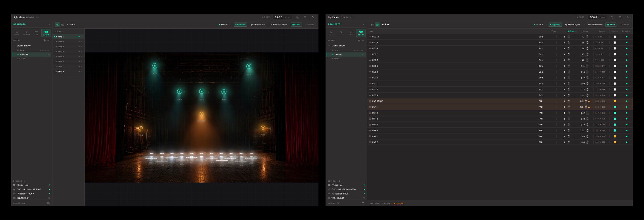Switch to list view icon in stage window
The image size is (644, 220).
click(63, 25)
